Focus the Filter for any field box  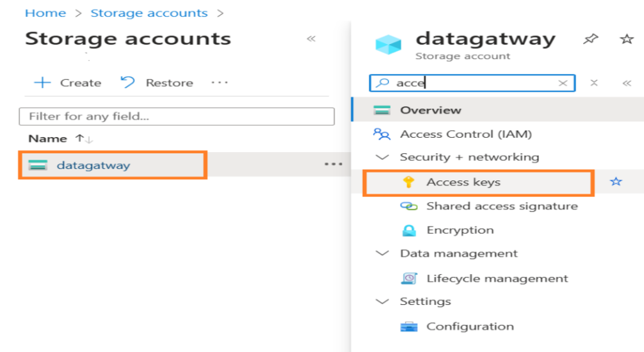(x=177, y=116)
